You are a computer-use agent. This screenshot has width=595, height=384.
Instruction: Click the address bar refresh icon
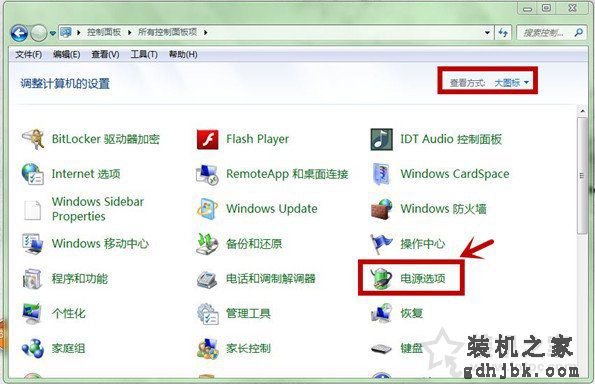pos(504,33)
